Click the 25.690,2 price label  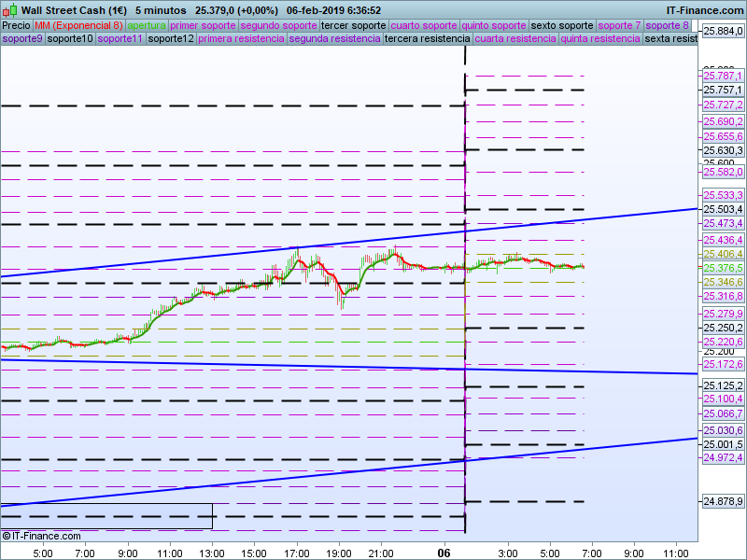pos(723,121)
